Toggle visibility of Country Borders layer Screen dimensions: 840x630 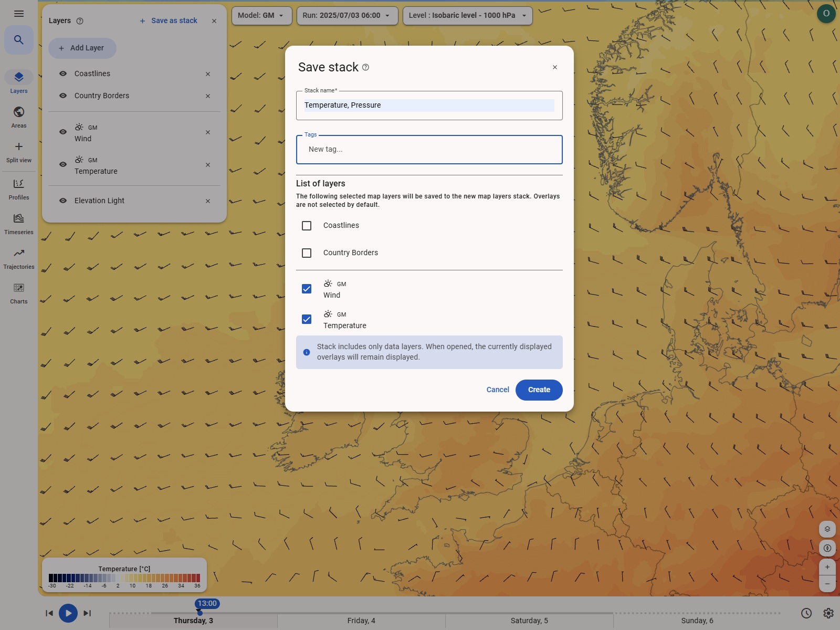[63, 96]
